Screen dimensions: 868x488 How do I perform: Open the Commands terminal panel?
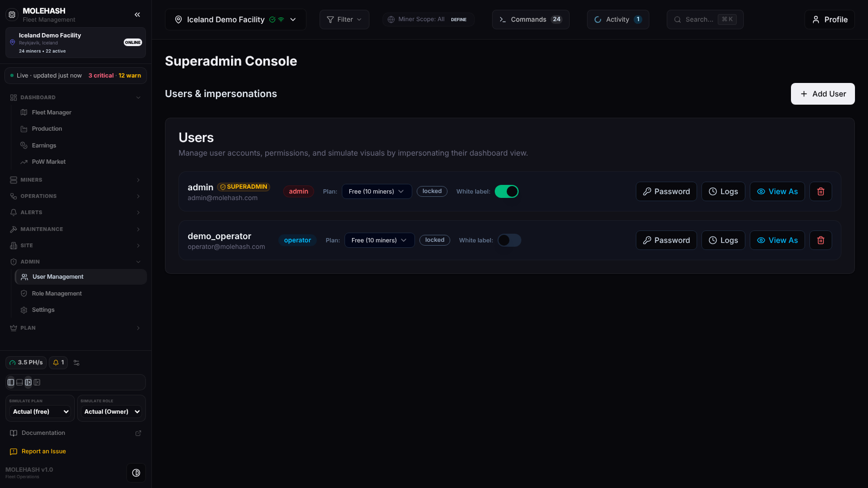[531, 20]
